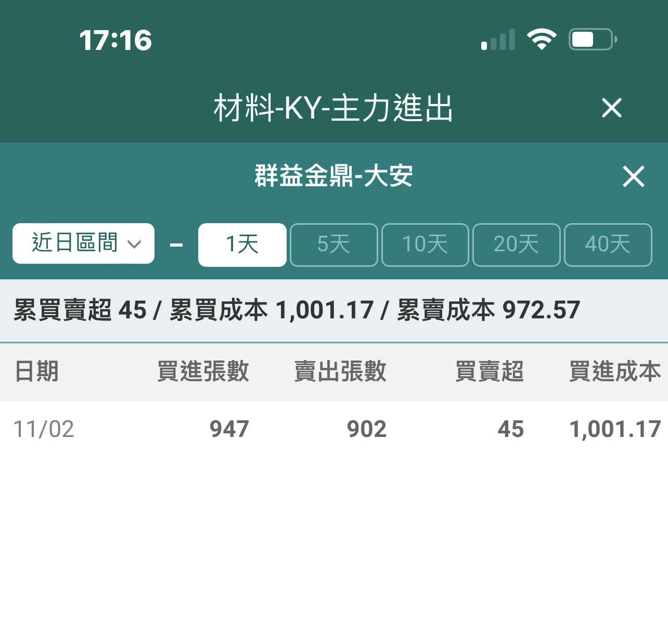Select the 5天 time range
668x644 pixels.
point(333,244)
